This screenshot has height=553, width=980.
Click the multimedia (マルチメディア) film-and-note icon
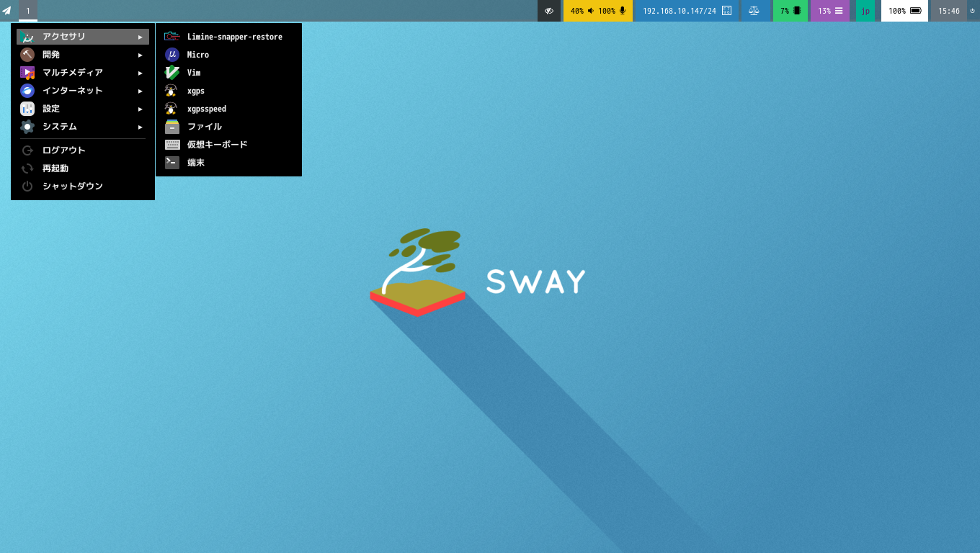[x=27, y=73]
